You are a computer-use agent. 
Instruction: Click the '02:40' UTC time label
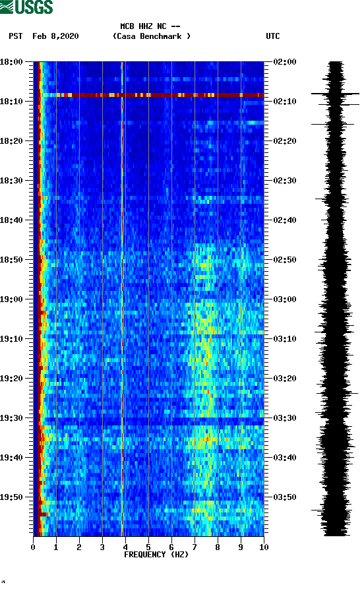[285, 220]
